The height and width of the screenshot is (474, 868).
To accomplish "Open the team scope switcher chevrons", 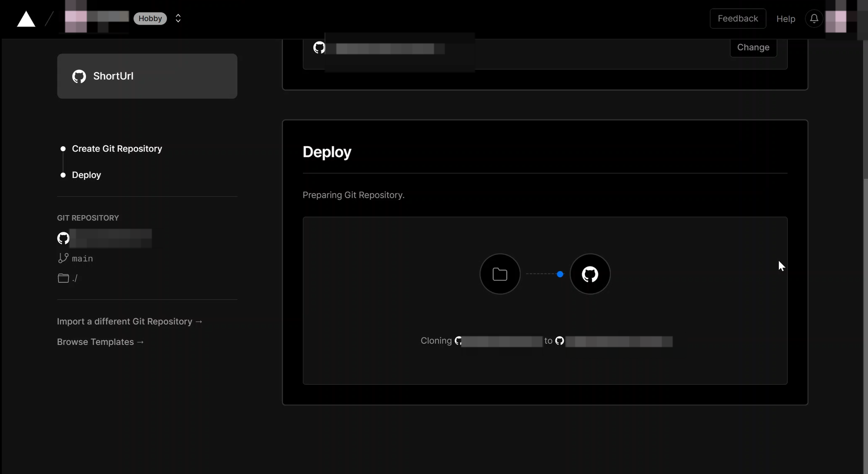I will (178, 18).
